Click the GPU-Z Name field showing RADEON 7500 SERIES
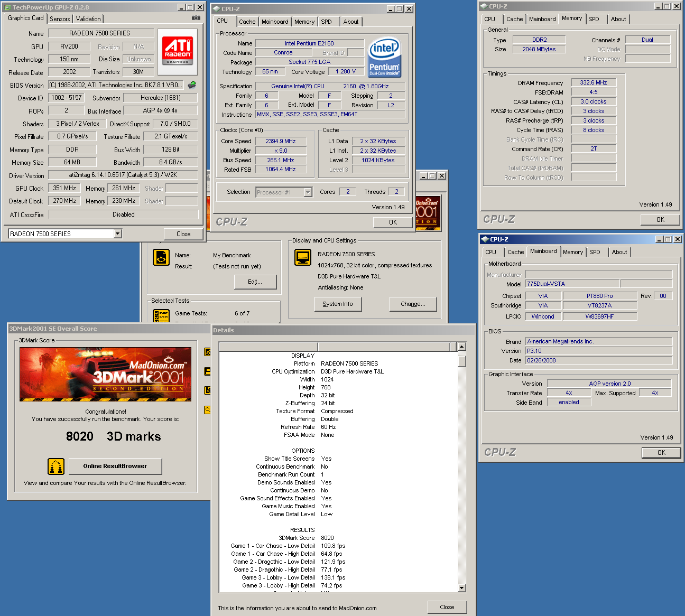685x616 pixels. coord(101,33)
